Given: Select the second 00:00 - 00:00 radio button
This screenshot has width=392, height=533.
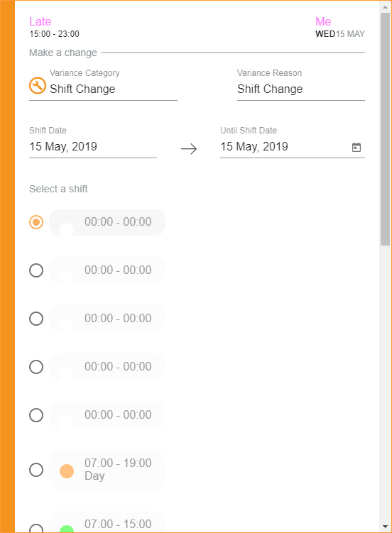Looking at the screenshot, I should pos(36,270).
